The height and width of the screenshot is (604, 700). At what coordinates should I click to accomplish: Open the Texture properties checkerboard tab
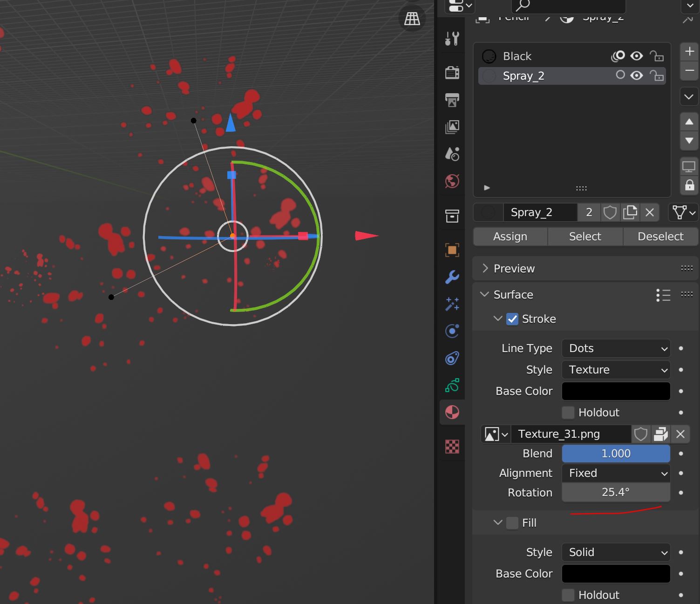point(452,447)
